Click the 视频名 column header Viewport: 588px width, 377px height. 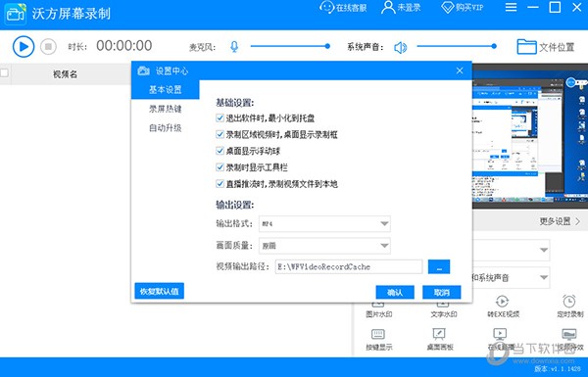click(65, 74)
